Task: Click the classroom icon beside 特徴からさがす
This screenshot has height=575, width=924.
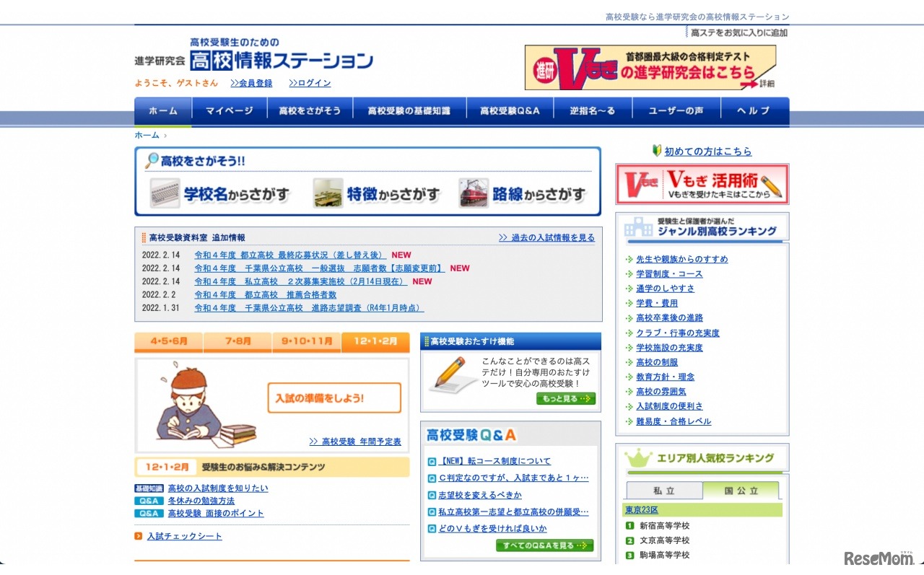Action: [329, 192]
